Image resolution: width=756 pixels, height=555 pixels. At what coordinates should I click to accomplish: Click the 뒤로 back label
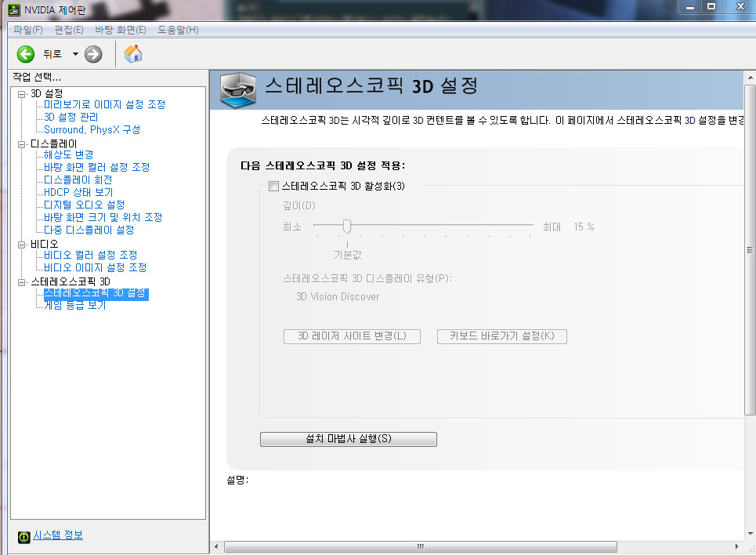click(x=52, y=54)
